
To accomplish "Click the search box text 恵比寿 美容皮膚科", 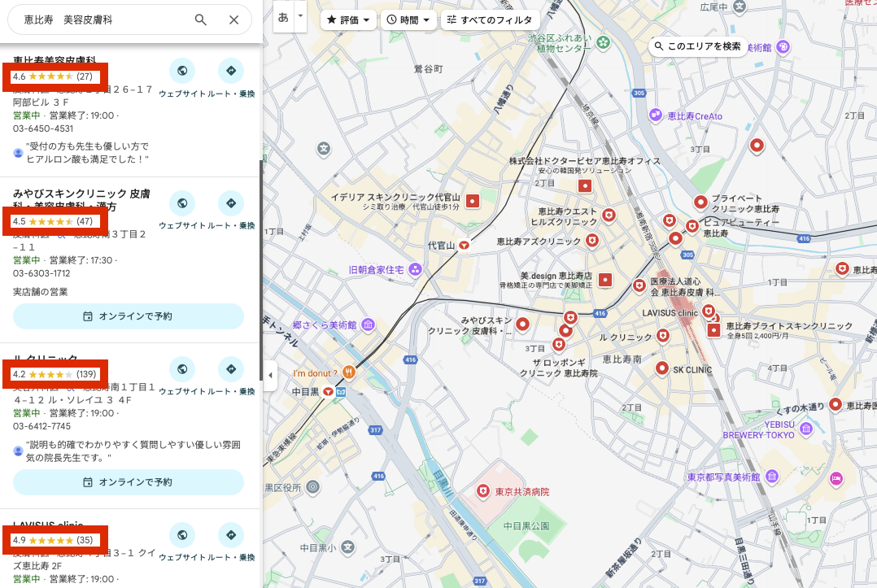I will 68,20.
